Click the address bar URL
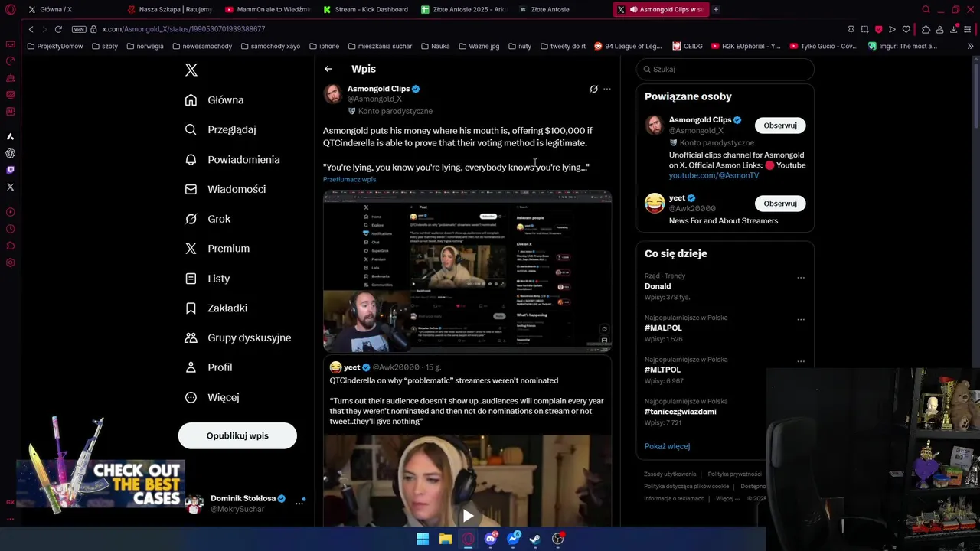 tap(184, 29)
